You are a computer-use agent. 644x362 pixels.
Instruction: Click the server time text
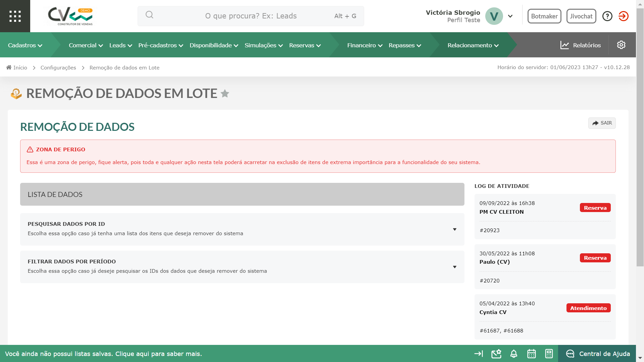click(563, 67)
